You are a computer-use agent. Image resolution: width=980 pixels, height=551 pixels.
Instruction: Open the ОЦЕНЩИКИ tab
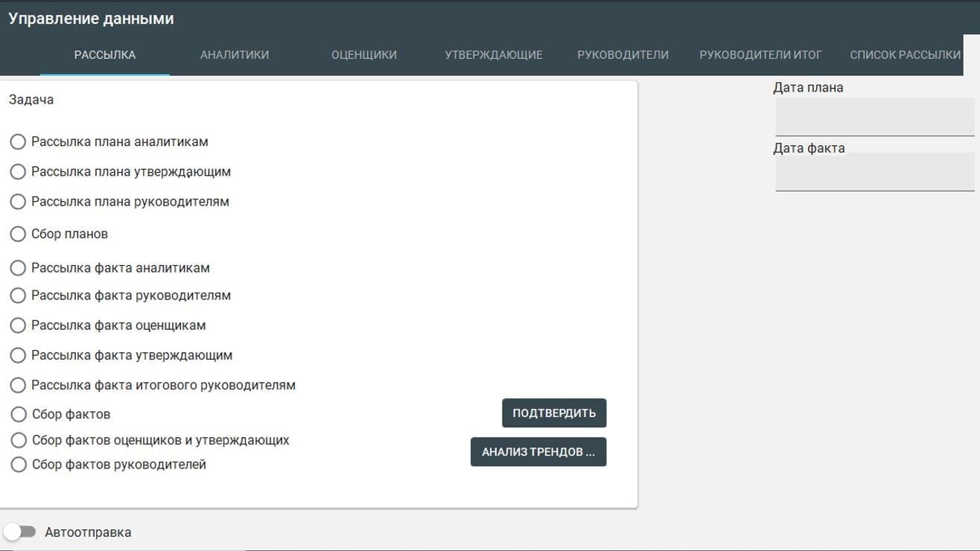coord(364,54)
